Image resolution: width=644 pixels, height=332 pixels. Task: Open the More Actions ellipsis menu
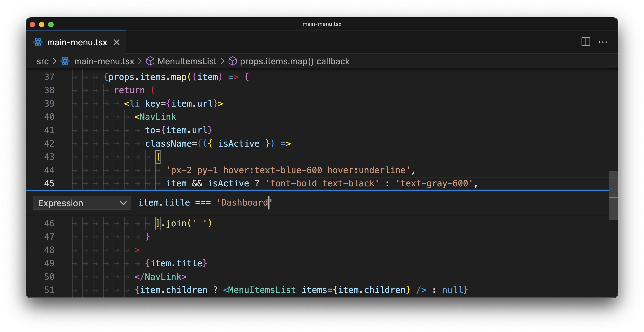pos(603,42)
